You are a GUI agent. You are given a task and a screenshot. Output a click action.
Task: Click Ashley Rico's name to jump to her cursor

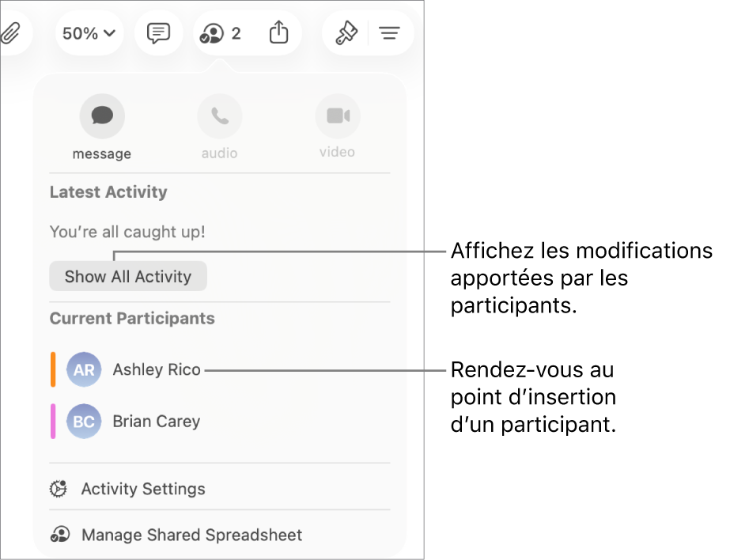156,369
